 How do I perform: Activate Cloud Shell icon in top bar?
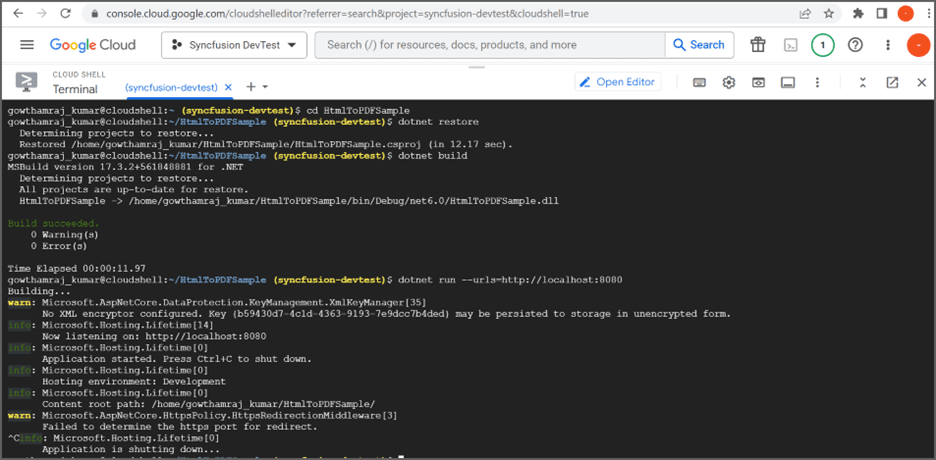point(791,45)
